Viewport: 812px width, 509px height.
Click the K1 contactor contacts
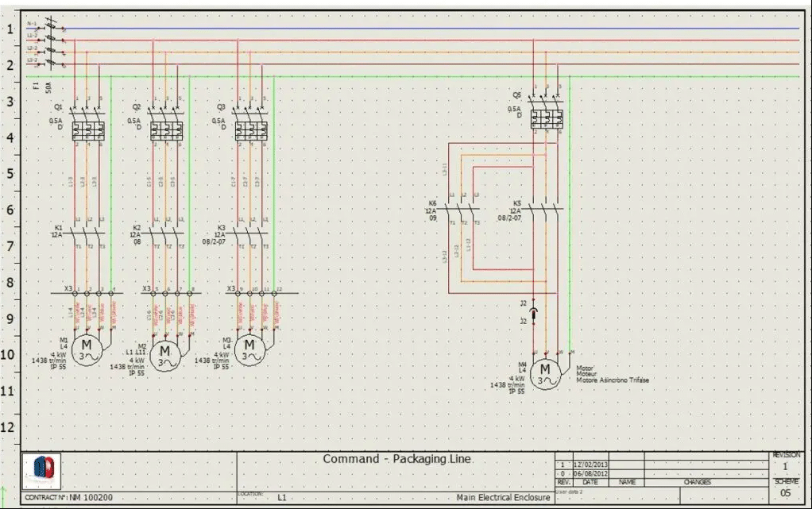pos(86,233)
